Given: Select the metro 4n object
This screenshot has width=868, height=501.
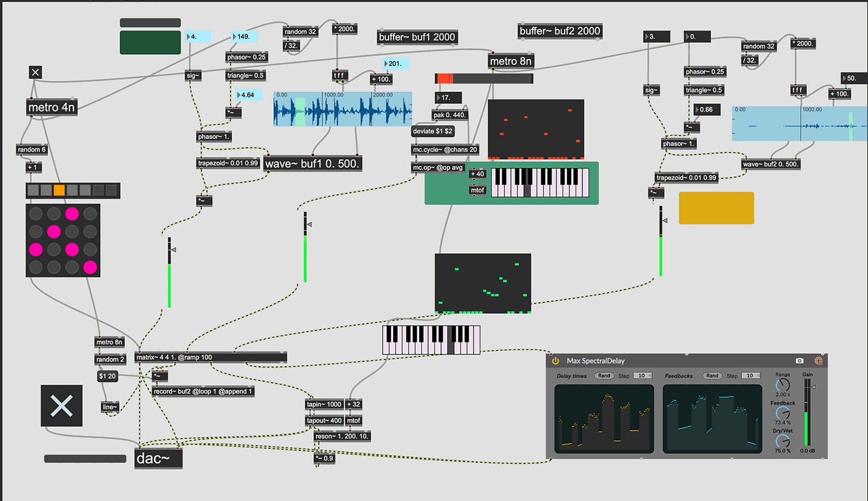Looking at the screenshot, I should (x=52, y=107).
